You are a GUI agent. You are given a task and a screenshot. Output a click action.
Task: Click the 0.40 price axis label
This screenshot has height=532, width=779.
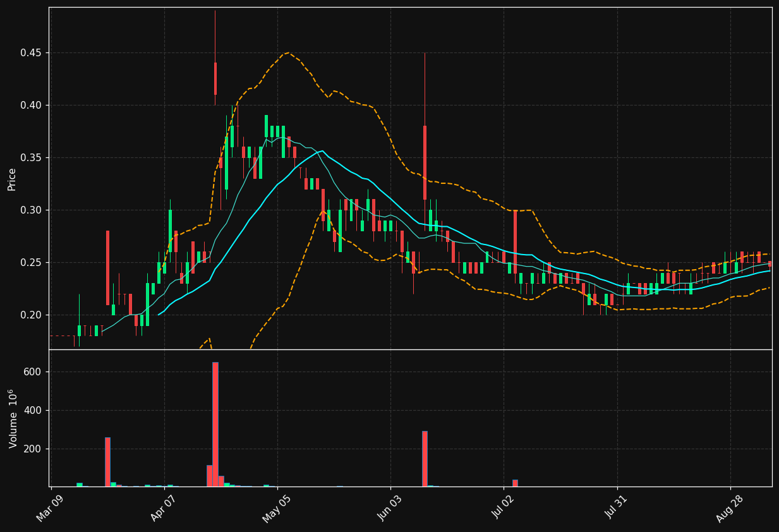[x=32, y=105]
